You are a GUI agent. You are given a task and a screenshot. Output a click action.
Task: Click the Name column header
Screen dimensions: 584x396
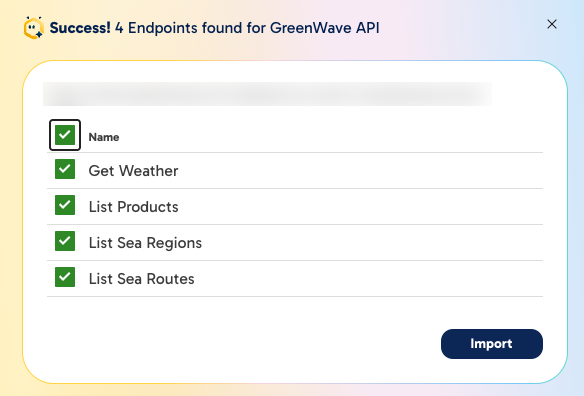point(104,137)
